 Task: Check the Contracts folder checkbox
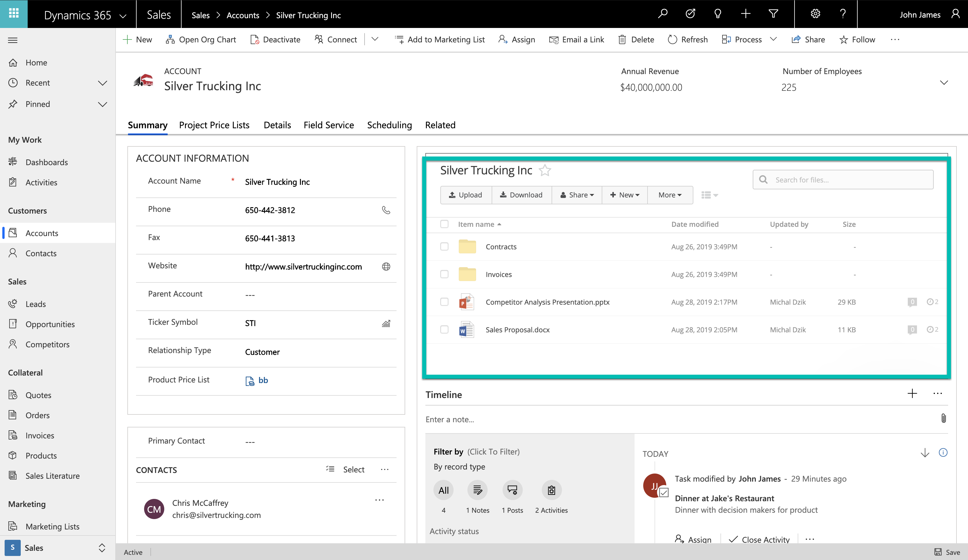click(x=444, y=247)
